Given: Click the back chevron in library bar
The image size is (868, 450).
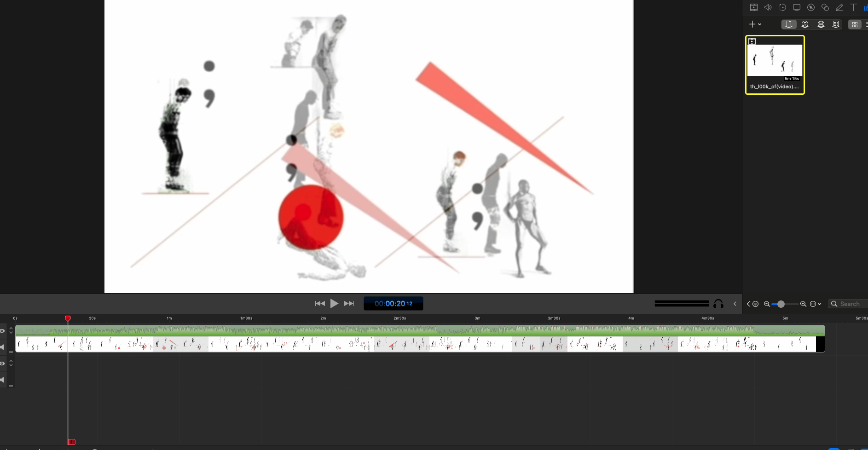Looking at the screenshot, I should point(748,304).
